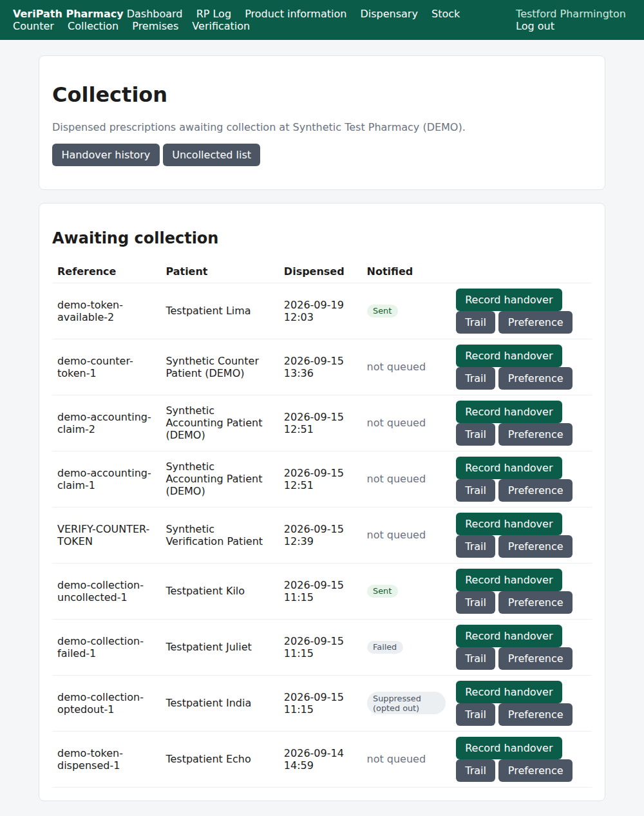View Trail for VERIFY-COUNTER-TOKEN
This screenshot has height=816, width=644.
475,546
